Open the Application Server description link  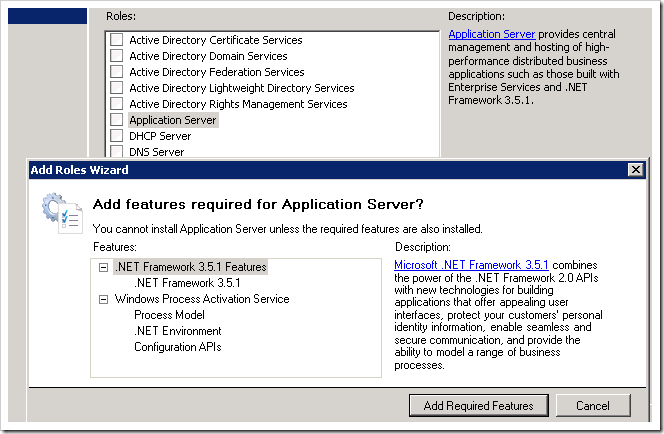(492, 34)
